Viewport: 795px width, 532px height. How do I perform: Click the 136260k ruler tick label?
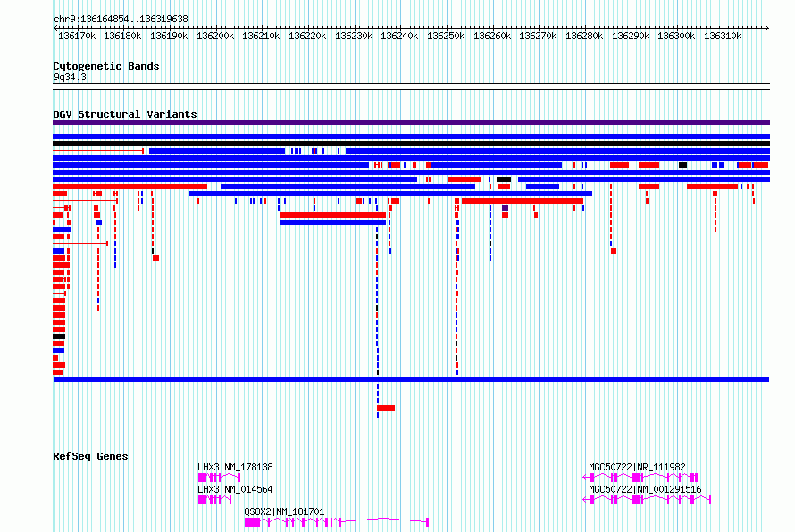click(x=492, y=36)
